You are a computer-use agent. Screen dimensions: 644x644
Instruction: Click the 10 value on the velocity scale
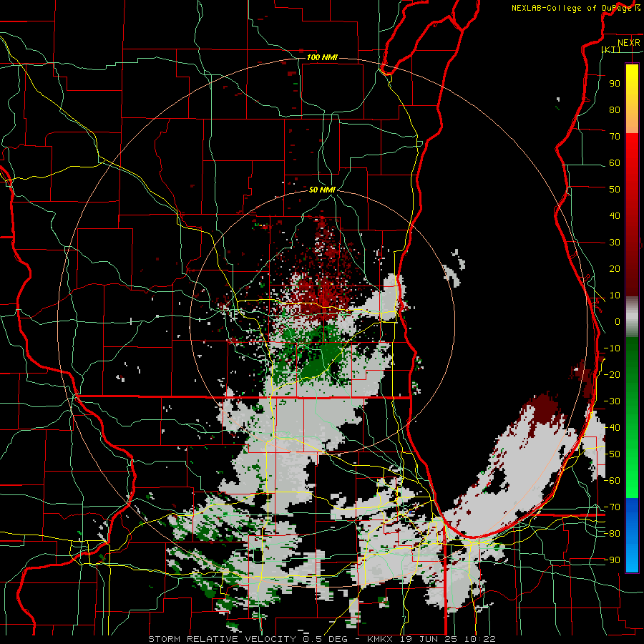(x=615, y=296)
